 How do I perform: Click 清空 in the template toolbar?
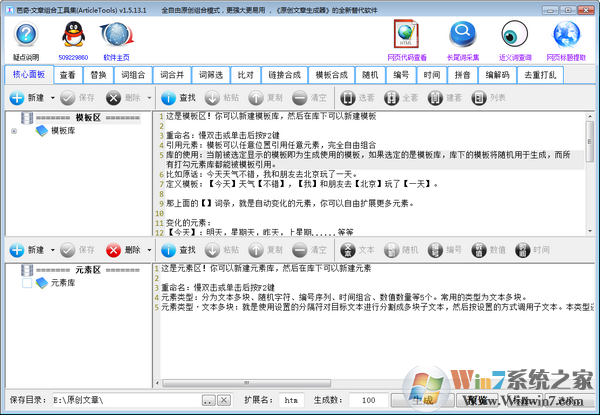[309, 98]
